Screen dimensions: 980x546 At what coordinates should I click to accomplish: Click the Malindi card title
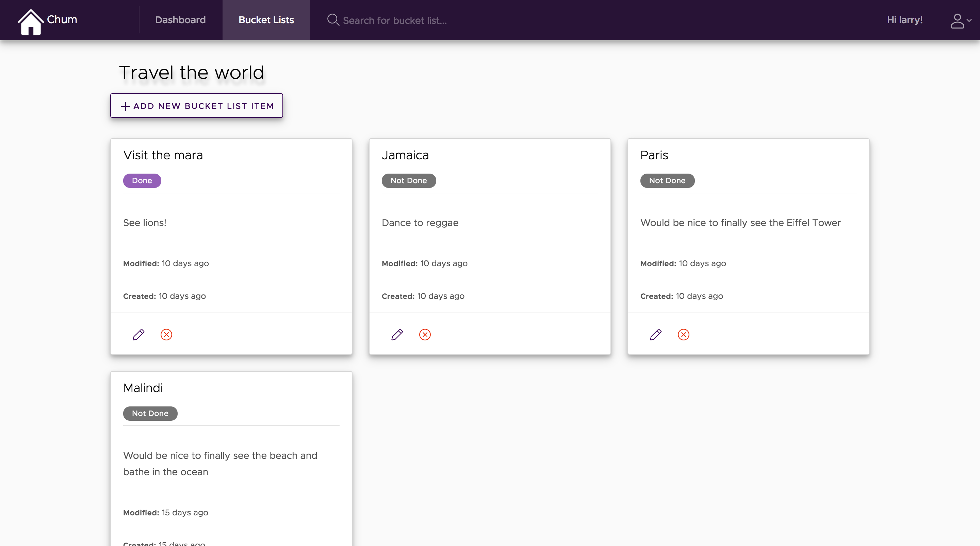pyautogui.click(x=143, y=388)
